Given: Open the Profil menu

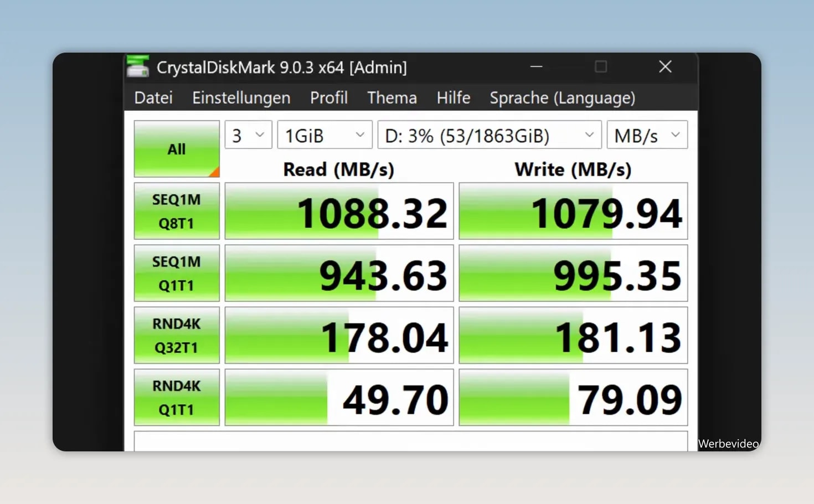Looking at the screenshot, I should click(328, 97).
